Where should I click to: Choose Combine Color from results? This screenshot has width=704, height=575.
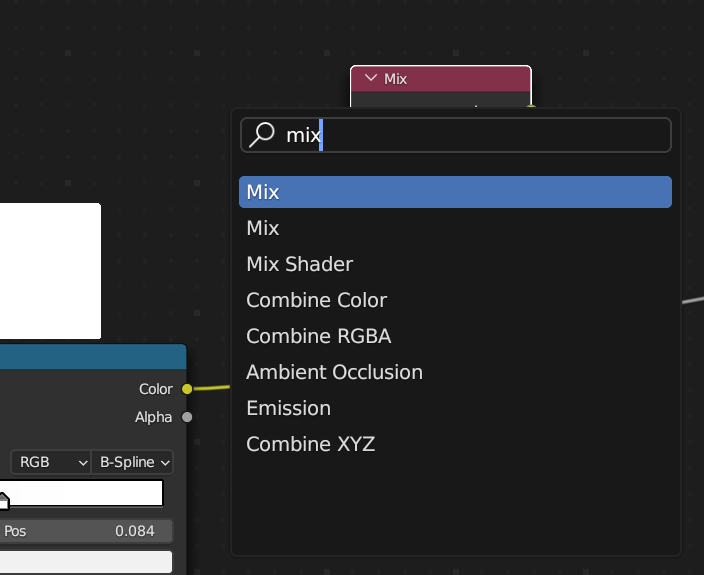click(455, 300)
